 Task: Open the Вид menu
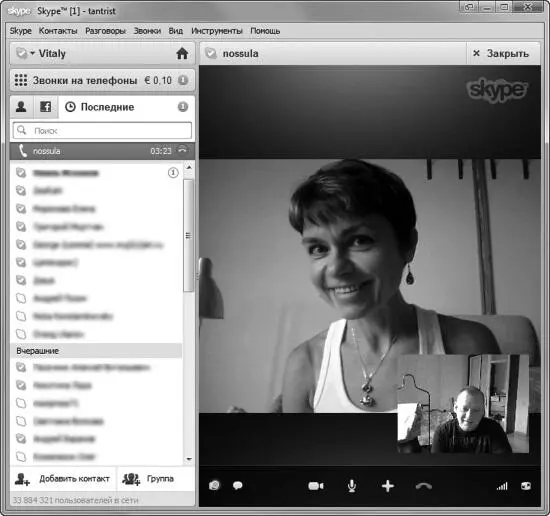(x=175, y=31)
